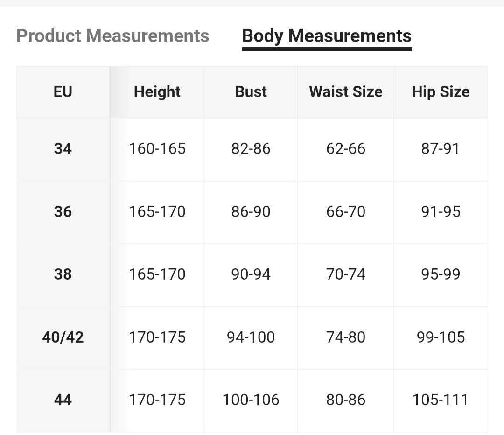Screen dimensions: 504x435
Task: Click the 94-100 bust cell
Action: 251,337
